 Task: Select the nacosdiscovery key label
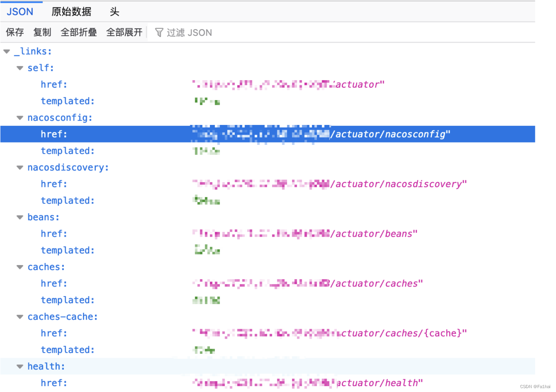pos(68,167)
